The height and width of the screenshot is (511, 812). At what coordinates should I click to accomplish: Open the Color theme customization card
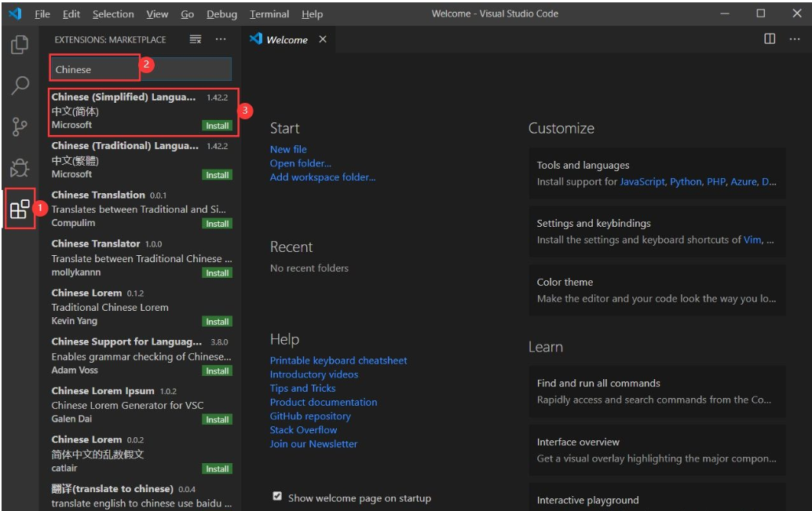click(657, 290)
